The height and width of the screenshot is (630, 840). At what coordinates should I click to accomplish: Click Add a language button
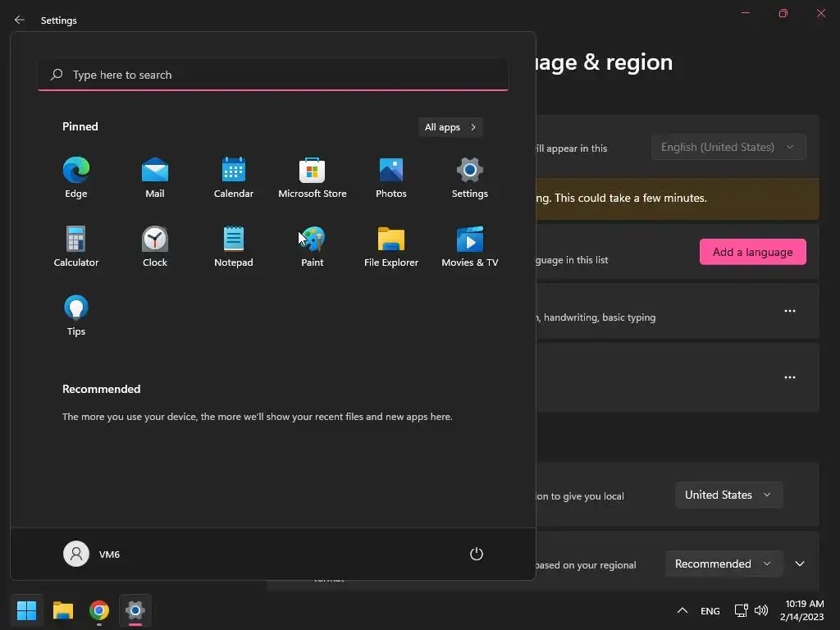pos(753,252)
